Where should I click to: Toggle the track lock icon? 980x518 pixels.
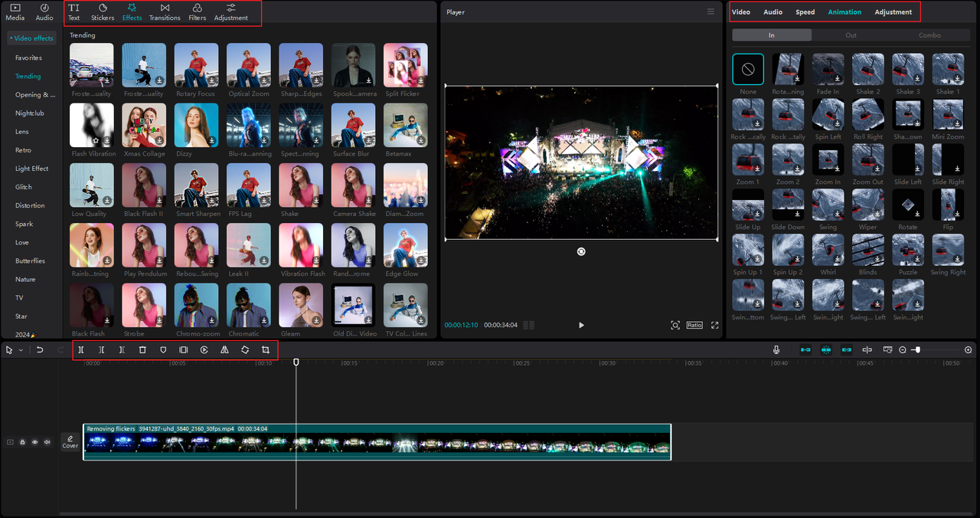(22, 442)
